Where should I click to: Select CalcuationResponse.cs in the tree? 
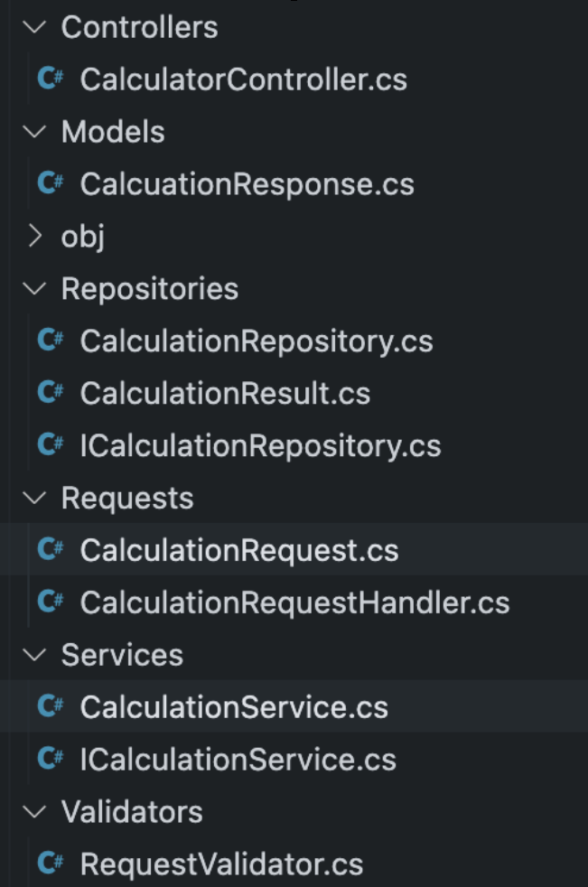(247, 184)
